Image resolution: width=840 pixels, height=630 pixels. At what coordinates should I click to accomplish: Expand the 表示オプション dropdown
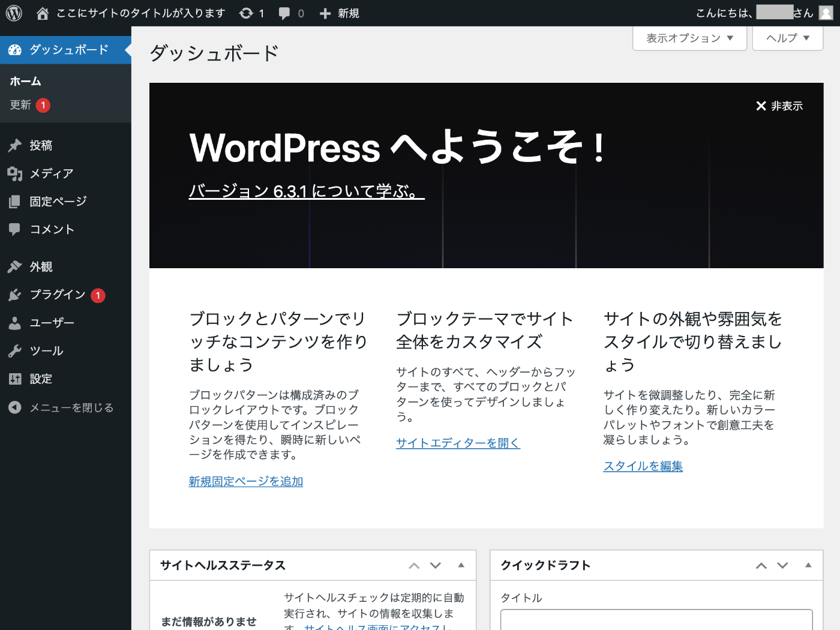tap(689, 38)
